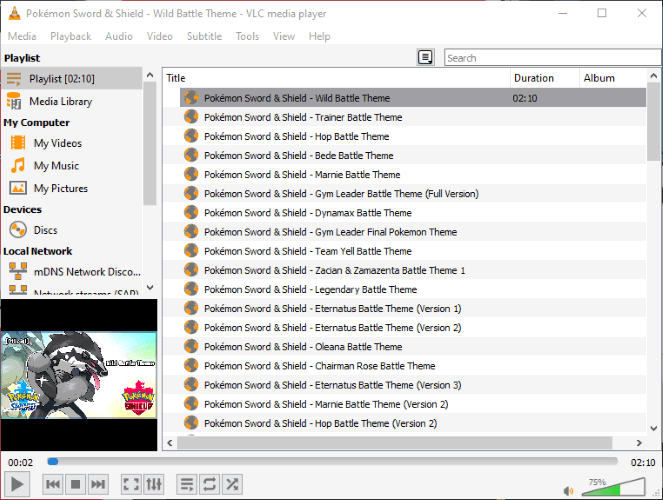
Task: Click the elapsed time 00:02 label
Action: coord(20,462)
